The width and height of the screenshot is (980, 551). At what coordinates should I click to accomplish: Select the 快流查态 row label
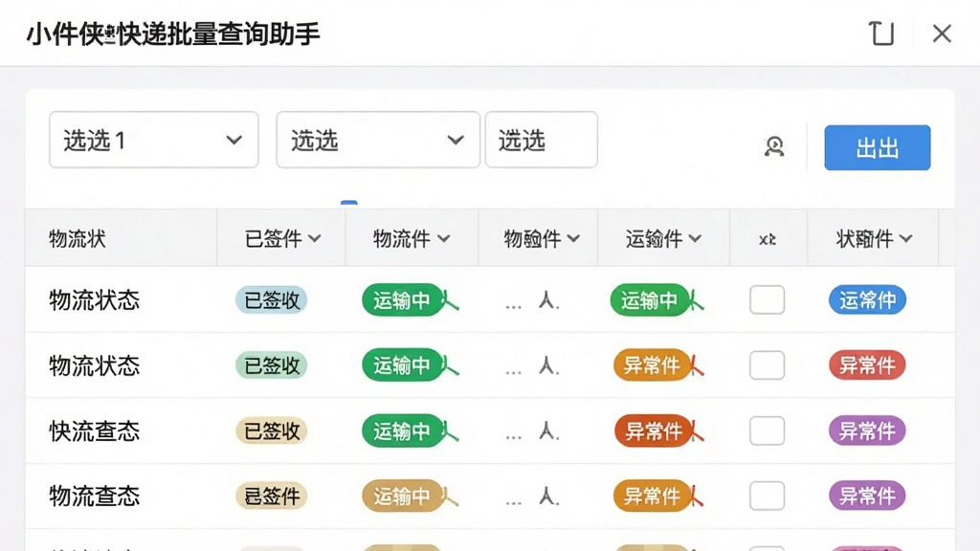pyautogui.click(x=95, y=431)
